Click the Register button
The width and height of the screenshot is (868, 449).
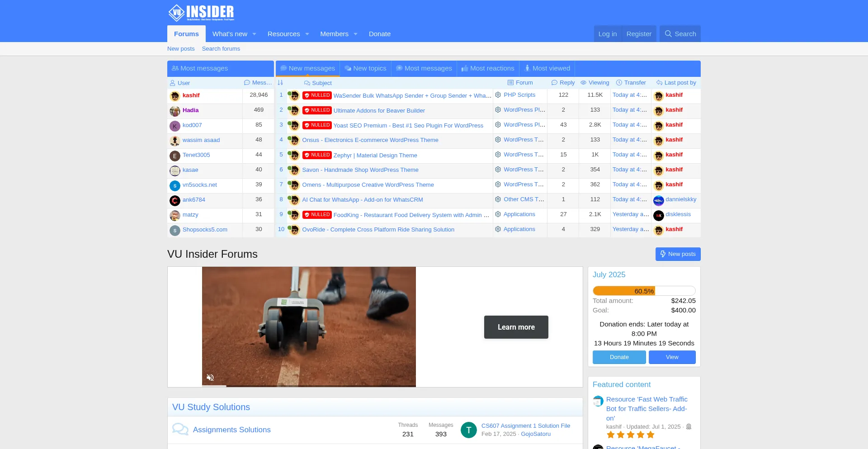click(x=638, y=33)
